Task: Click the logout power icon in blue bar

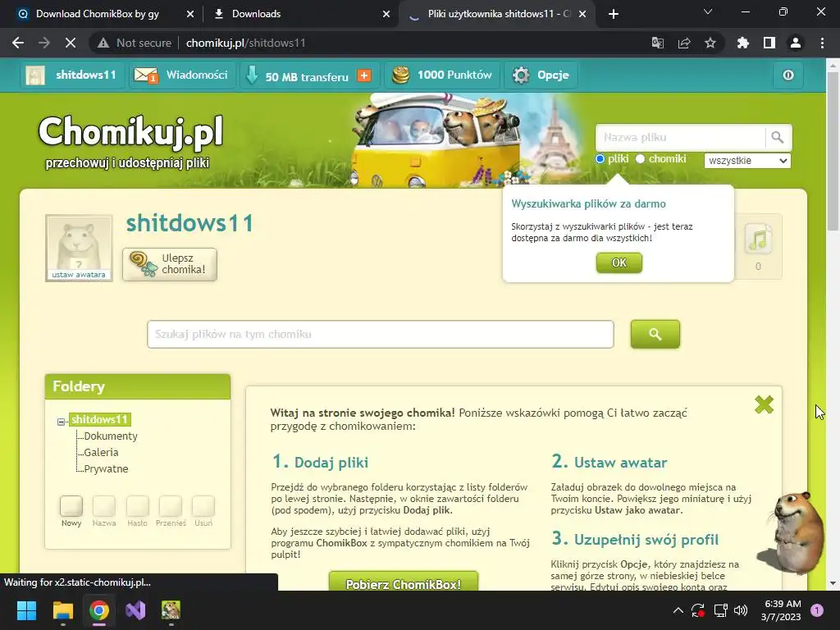Action: coord(788,75)
